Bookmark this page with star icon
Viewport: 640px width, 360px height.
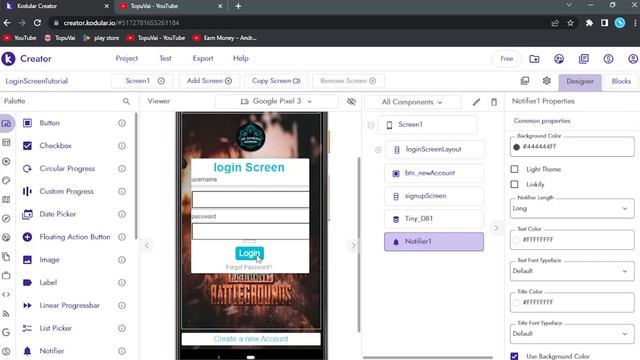pyautogui.click(x=570, y=23)
